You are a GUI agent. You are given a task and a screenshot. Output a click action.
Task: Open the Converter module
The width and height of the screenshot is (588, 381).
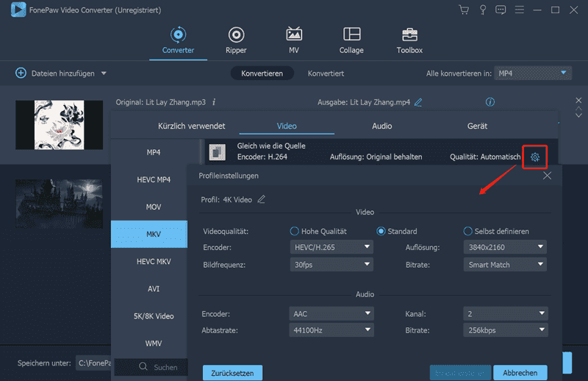[x=178, y=40]
